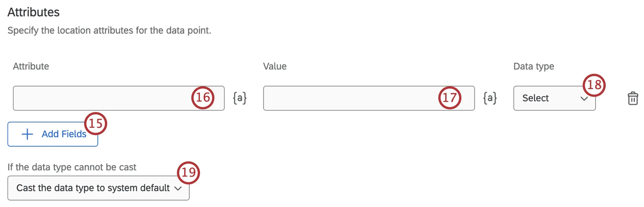
Task: Click the numbered callout 17 marker
Action: coord(450,98)
